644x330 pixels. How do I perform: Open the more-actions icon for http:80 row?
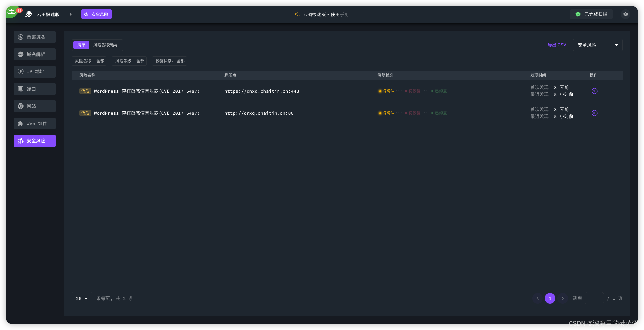(595, 113)
